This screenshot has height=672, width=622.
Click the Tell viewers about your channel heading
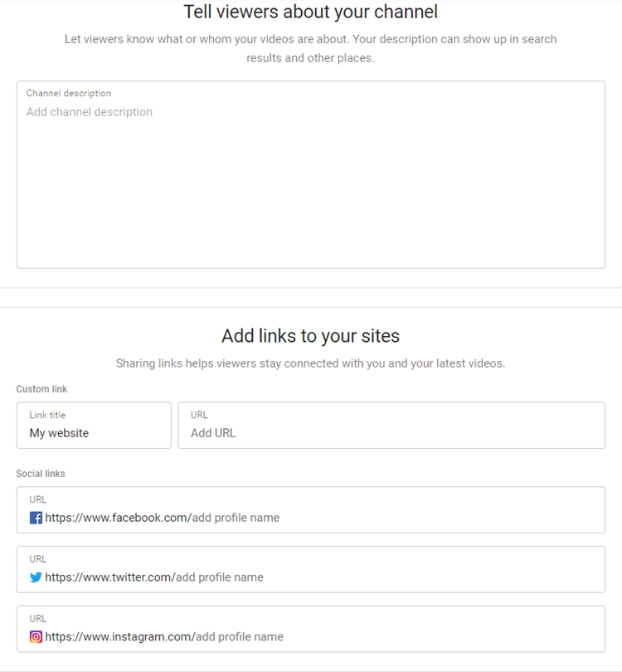pos(311,12)
